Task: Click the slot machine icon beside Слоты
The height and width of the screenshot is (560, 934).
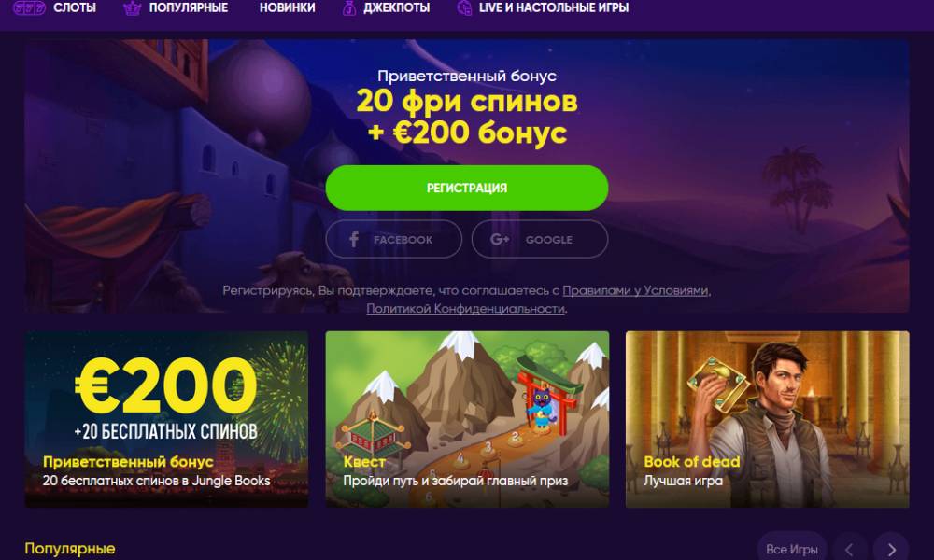Action: (x=29, y=7)
